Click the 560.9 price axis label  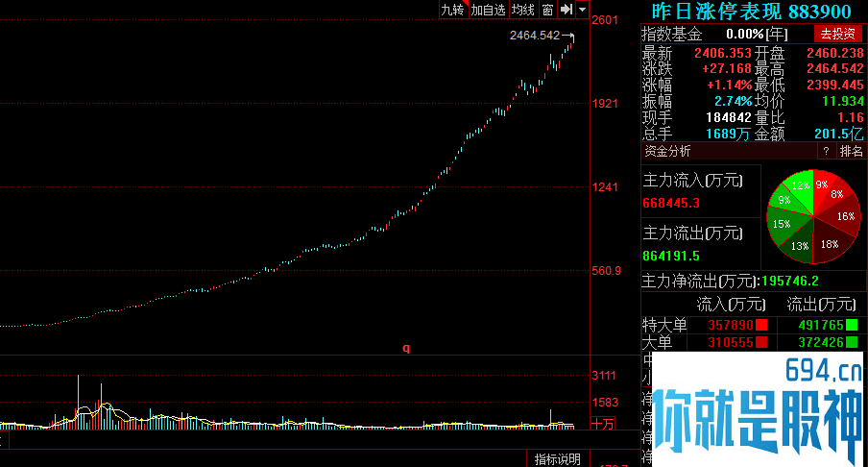[607, 271]
